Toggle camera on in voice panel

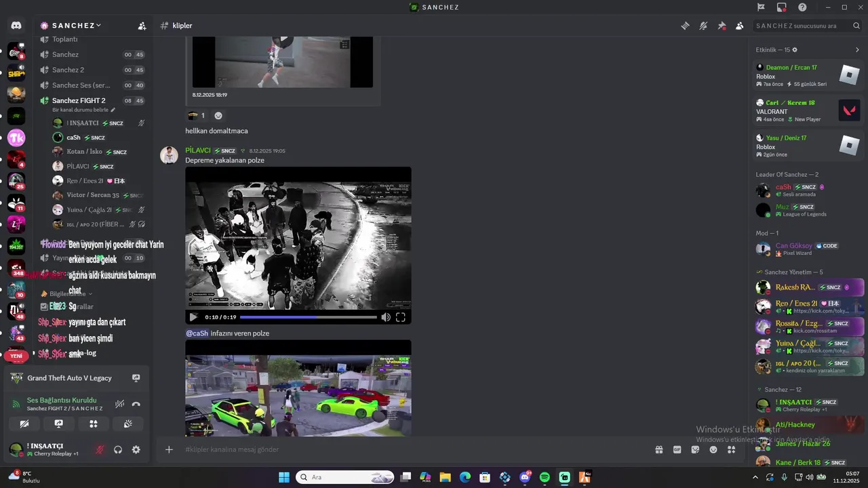[24, 424]
